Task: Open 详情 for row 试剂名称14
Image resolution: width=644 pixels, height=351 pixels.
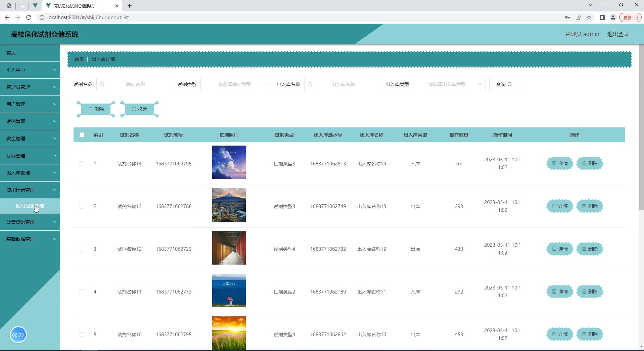Action: tap(560, 163)
